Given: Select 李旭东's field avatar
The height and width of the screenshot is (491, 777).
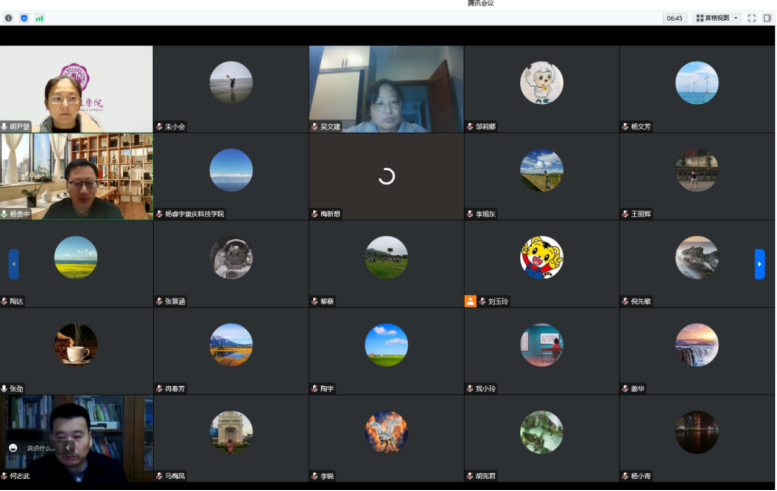Looking at the screenshot, I should point(542,170).
